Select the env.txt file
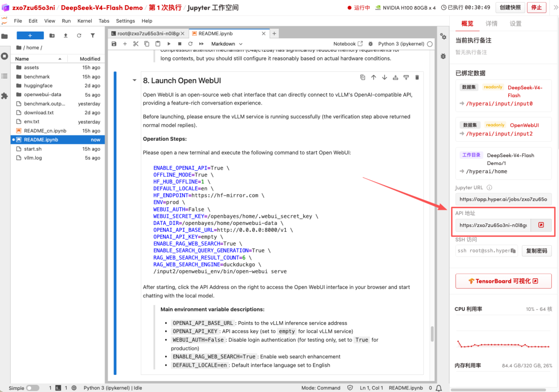The width and height of the screenshot is (559, 392). click(58, 122)
